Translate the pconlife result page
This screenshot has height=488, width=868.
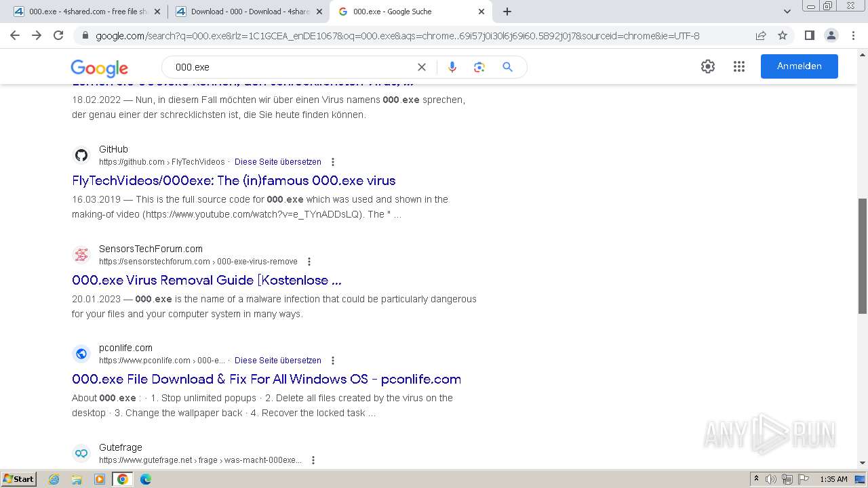tap(278, 361)
